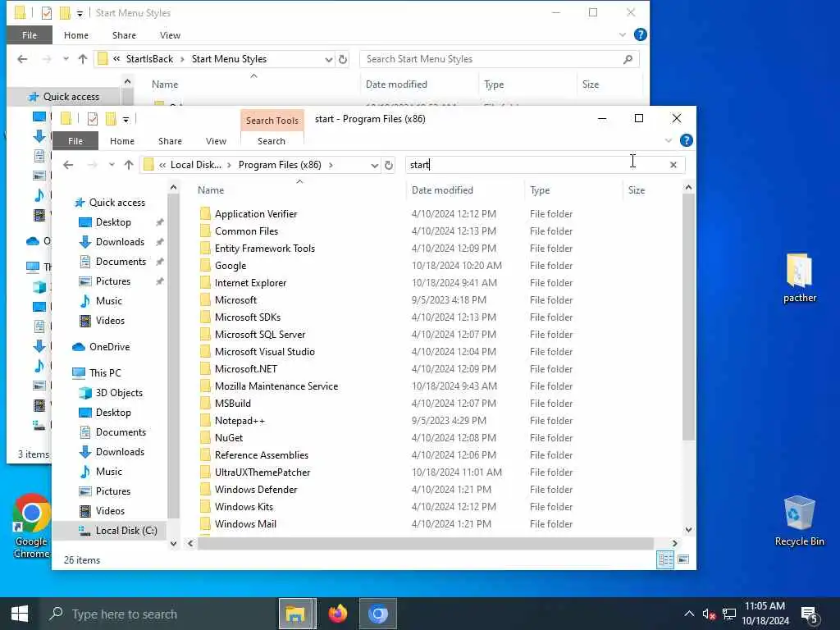
Task: Click the Windows Start button
Action: point(20,614)
